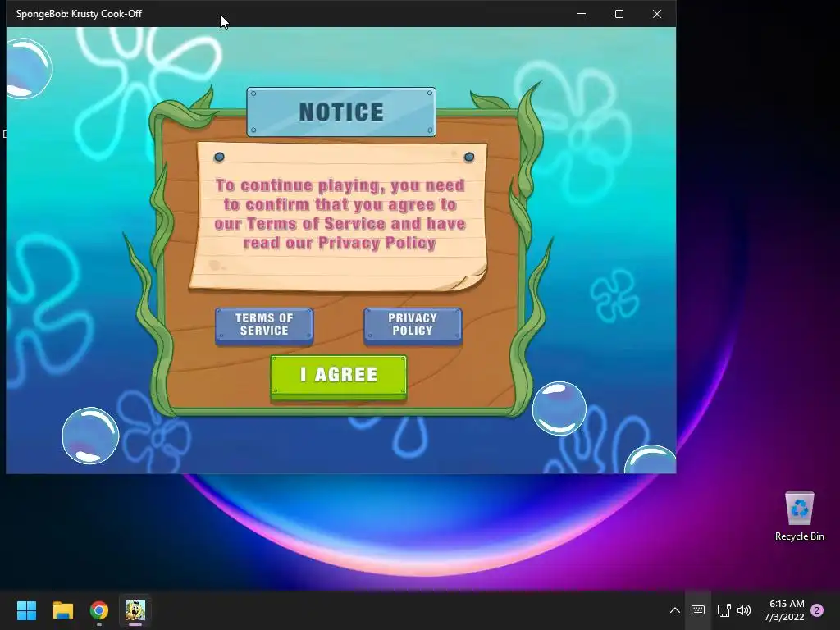Open the Windows Start menu
The image size is (840, 630).
[x=26, y=610]
